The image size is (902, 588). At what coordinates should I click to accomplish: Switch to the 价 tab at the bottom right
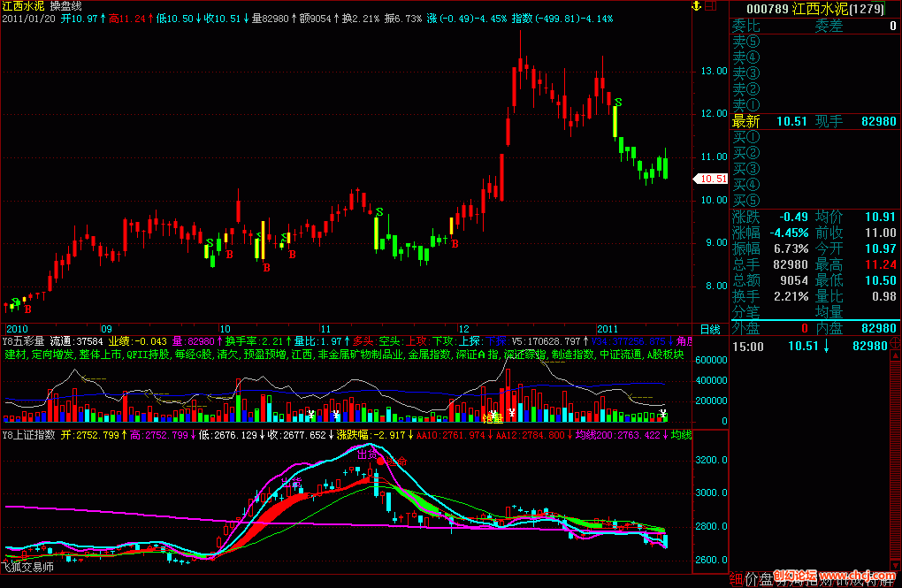pos(752,579)
